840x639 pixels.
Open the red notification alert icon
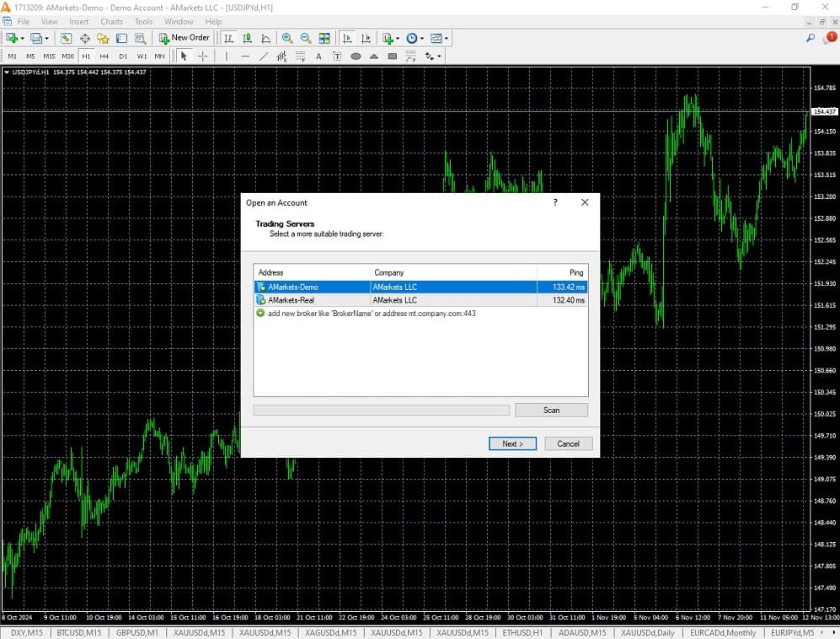831,38
